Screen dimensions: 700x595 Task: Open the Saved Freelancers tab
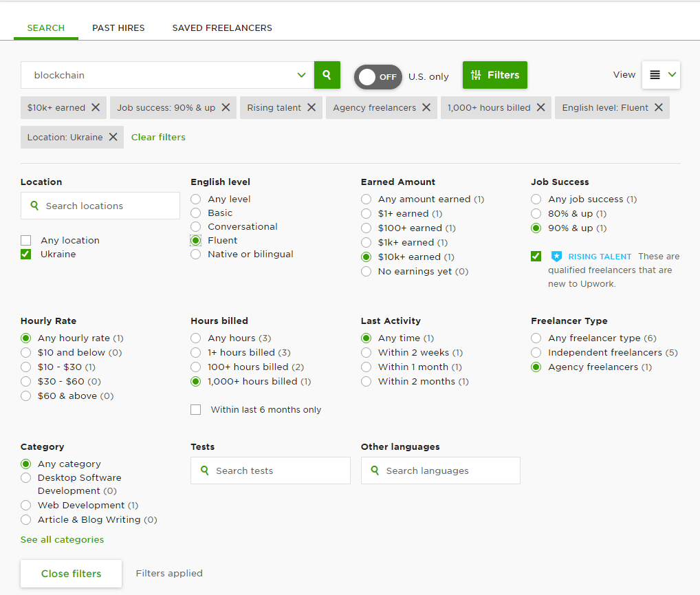point(222,28)
